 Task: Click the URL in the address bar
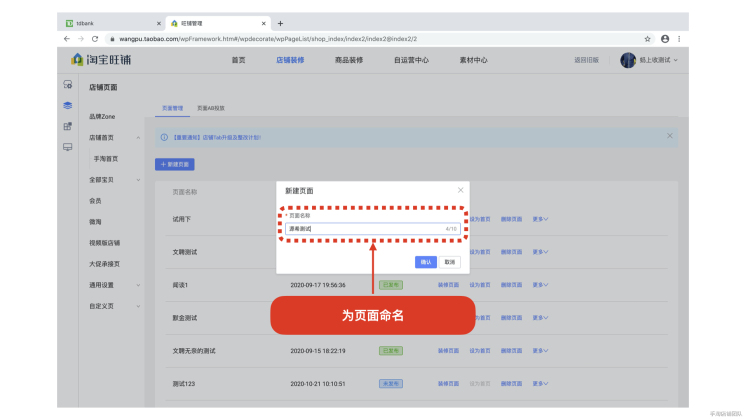tap(268, 39)
